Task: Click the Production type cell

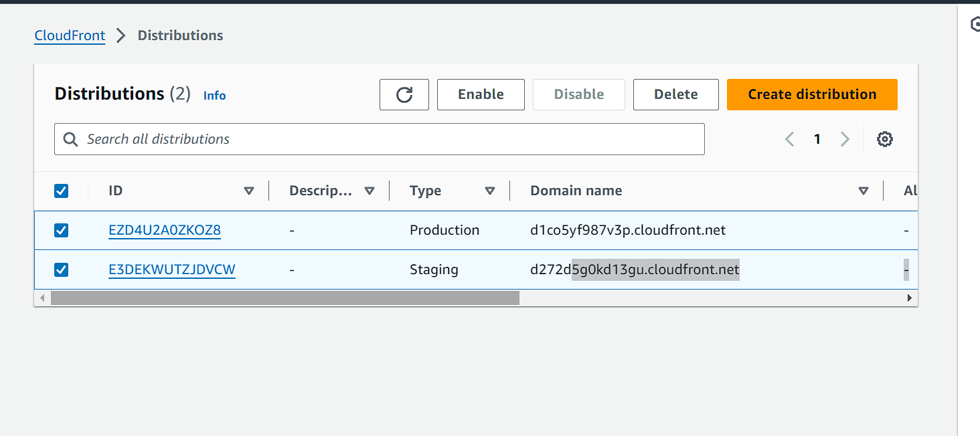Action: coord(444,231)
